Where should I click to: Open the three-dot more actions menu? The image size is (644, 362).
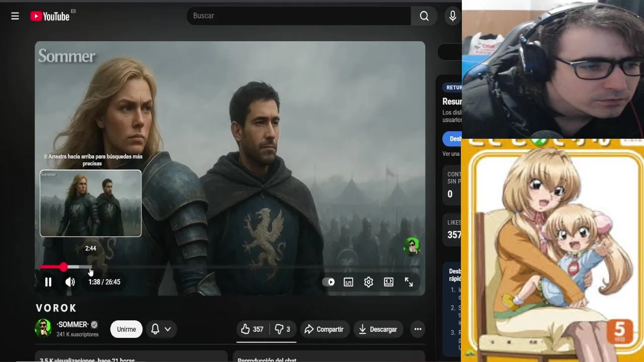(418, 329)
